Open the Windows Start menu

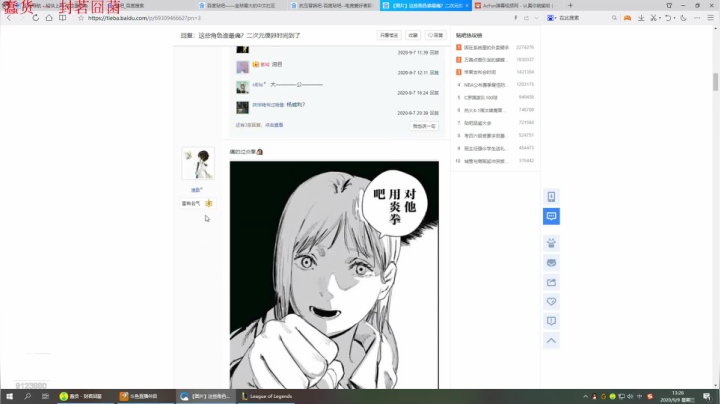9,396
